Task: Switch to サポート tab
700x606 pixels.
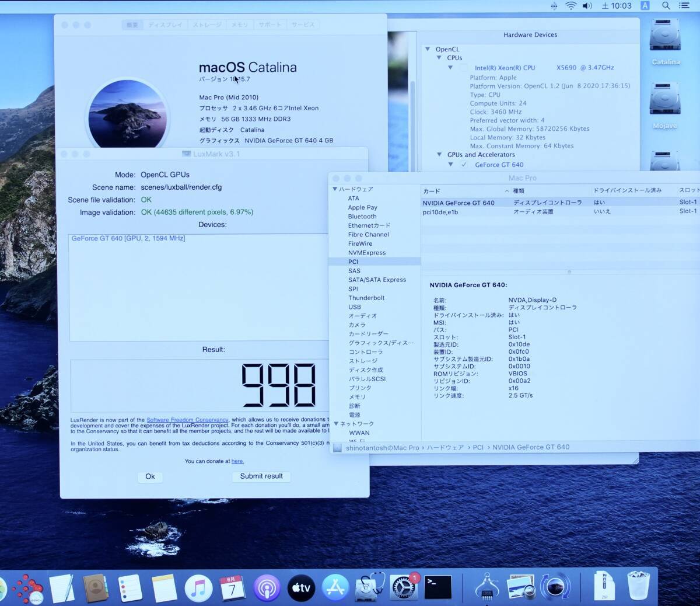Action: tap(269, 25)
